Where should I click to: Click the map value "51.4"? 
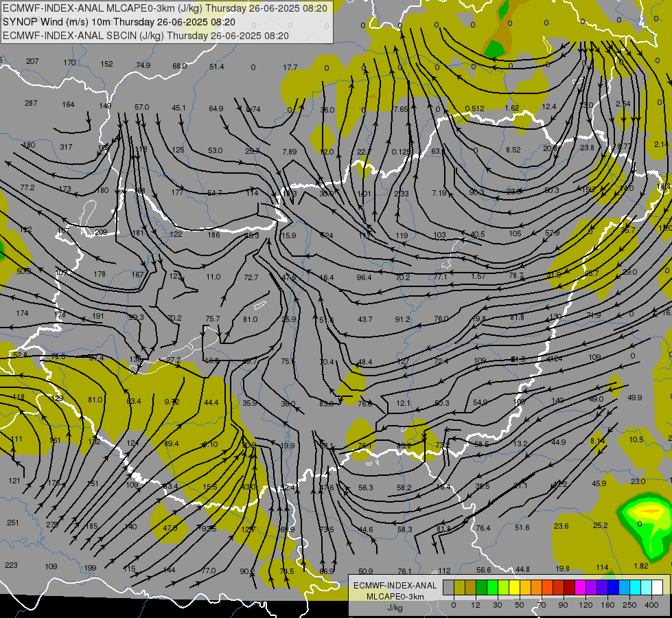pyautogui.click(x=216, y=67)
